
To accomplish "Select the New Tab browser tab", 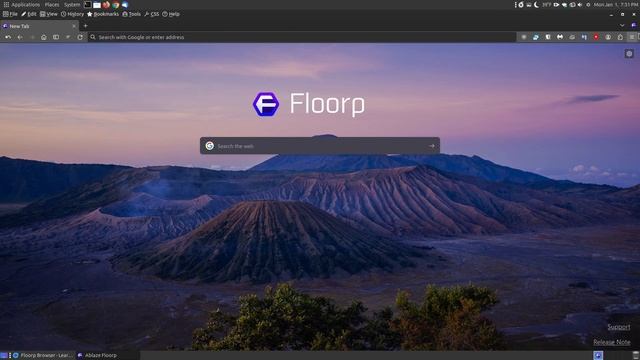I will [40, 26].
